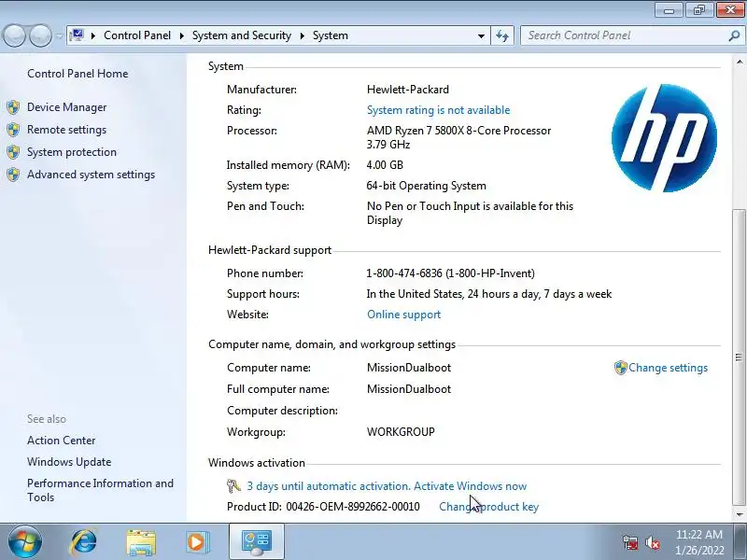Click 'MissionDualboot' next to Computer name
This screenshot has height=560, width=747.
coord(409,368)
